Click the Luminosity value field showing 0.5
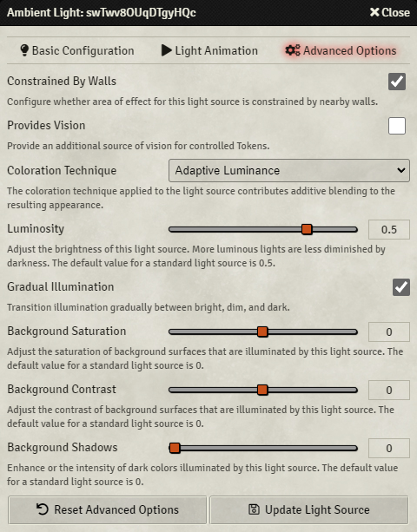 tap(389, 230)
